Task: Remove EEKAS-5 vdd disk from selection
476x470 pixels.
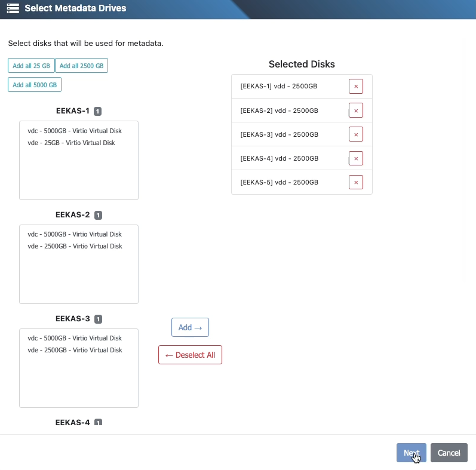Action: pos(356,182)
